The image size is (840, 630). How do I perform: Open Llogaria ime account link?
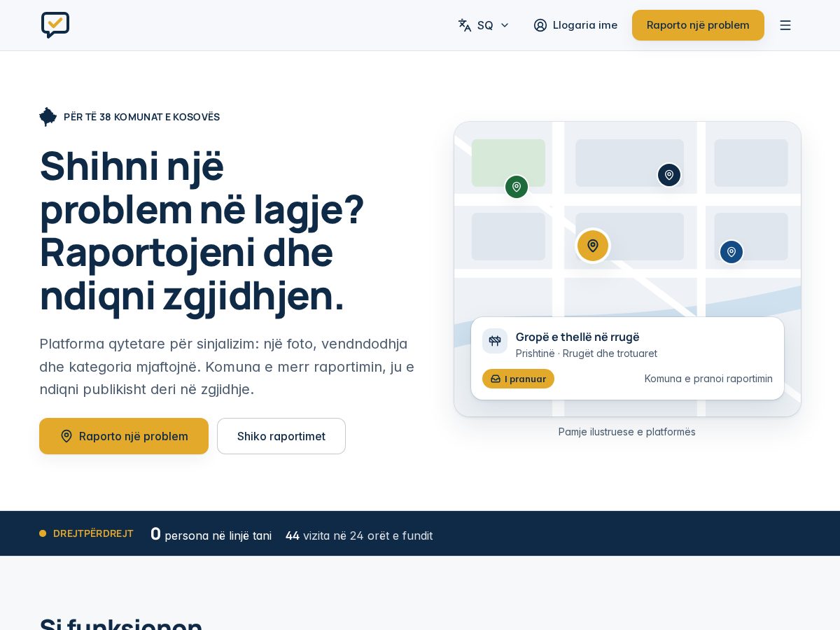[x=575, y=25]
